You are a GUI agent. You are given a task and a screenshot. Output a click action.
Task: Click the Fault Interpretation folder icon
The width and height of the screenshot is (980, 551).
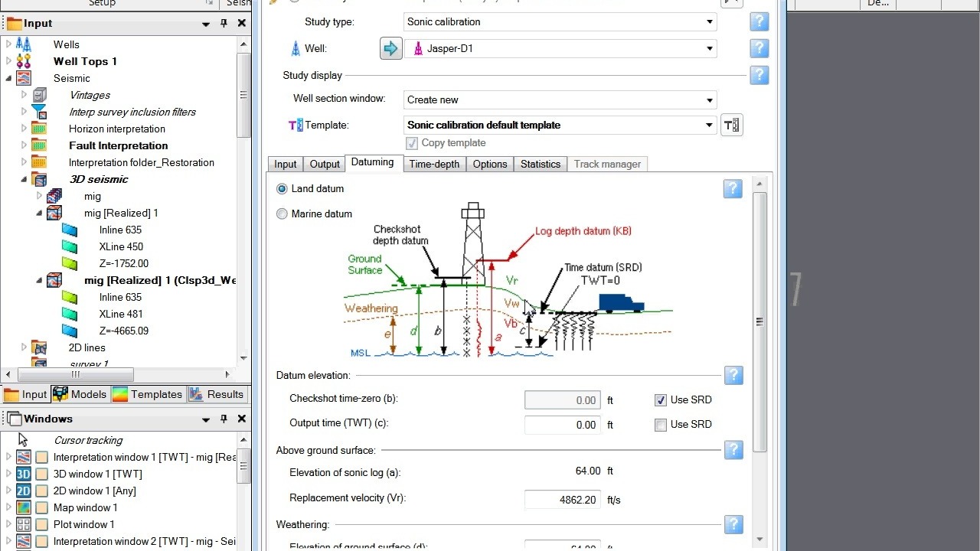(x=39, y=145)
